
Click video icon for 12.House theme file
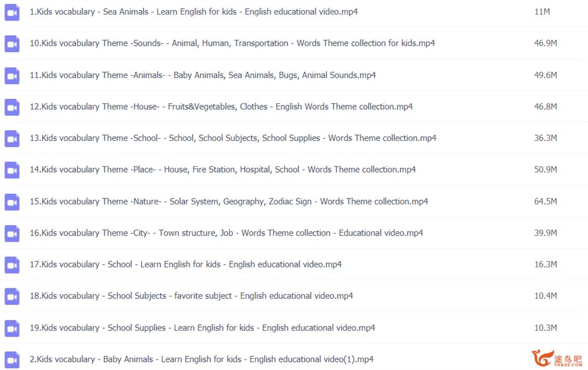(12, 107)
